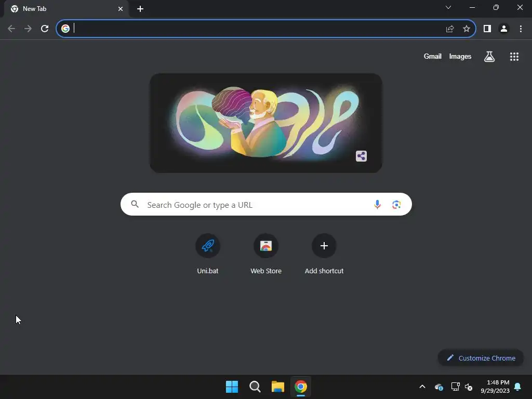This screenshot has height=399, width=532.
Task: Show hidden system tray icons
Action: [x=422, y=387]
